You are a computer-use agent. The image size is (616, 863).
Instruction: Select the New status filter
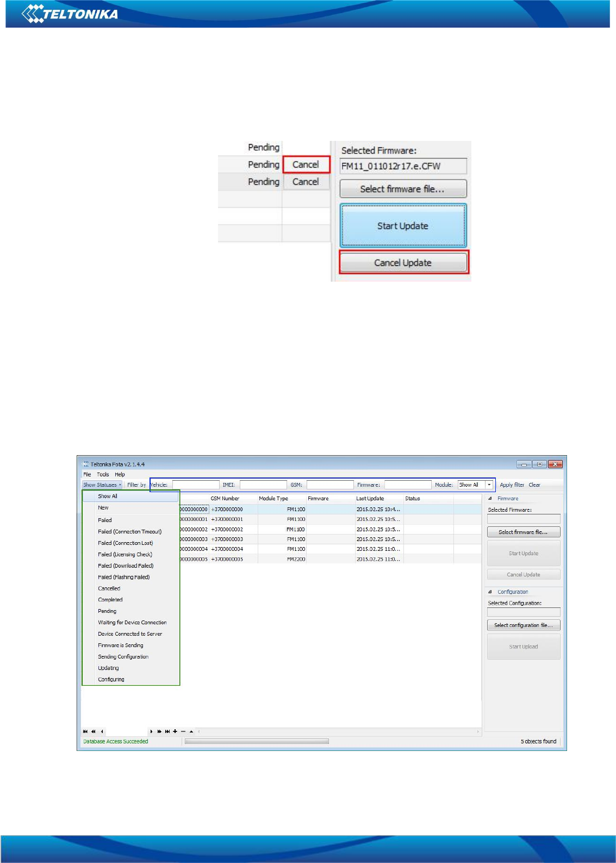tap(130, 507)
